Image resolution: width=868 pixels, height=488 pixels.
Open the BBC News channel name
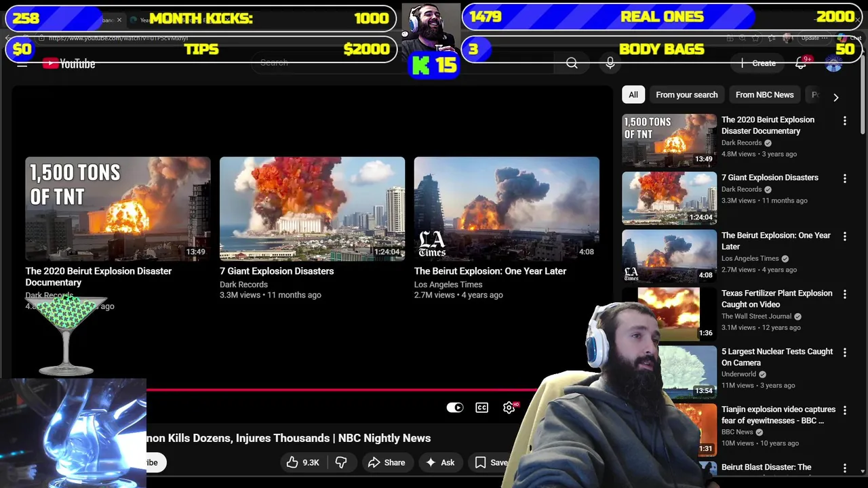coord(737,432)
